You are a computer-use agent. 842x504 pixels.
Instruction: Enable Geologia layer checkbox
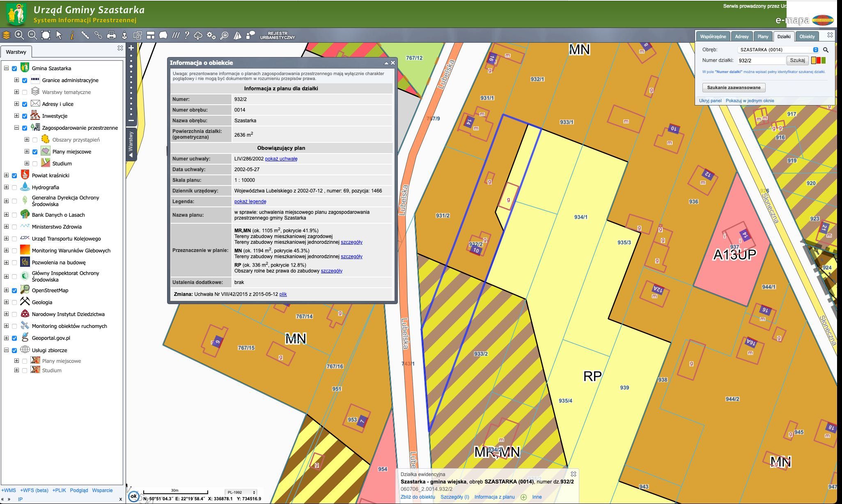tap(14, 302)
